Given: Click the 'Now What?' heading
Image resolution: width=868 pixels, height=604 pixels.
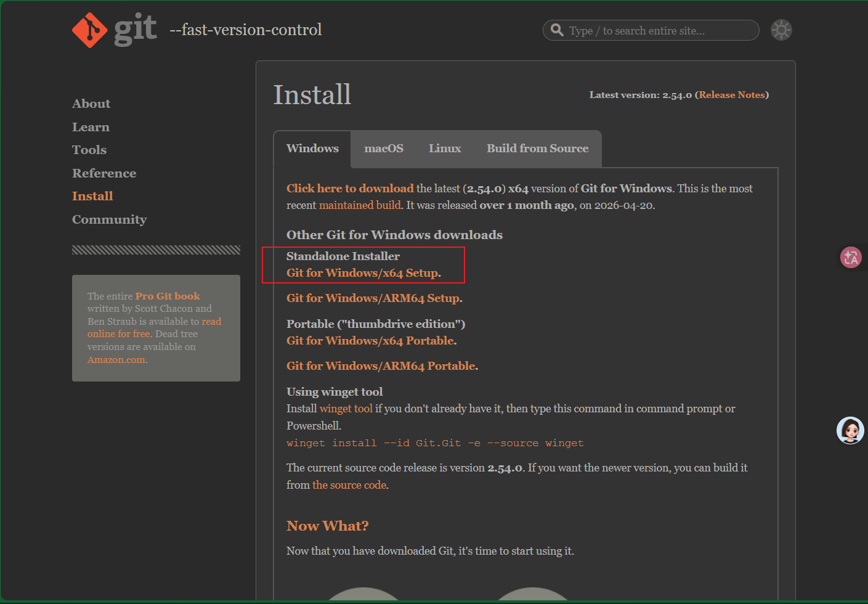Looking at the screenshot, I should [328, 526].
